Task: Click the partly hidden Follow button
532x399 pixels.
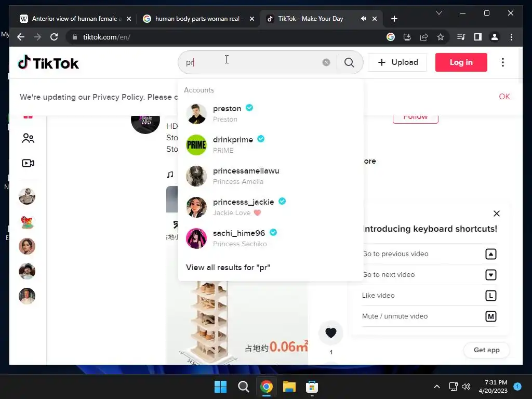Action: click(415, 119)
